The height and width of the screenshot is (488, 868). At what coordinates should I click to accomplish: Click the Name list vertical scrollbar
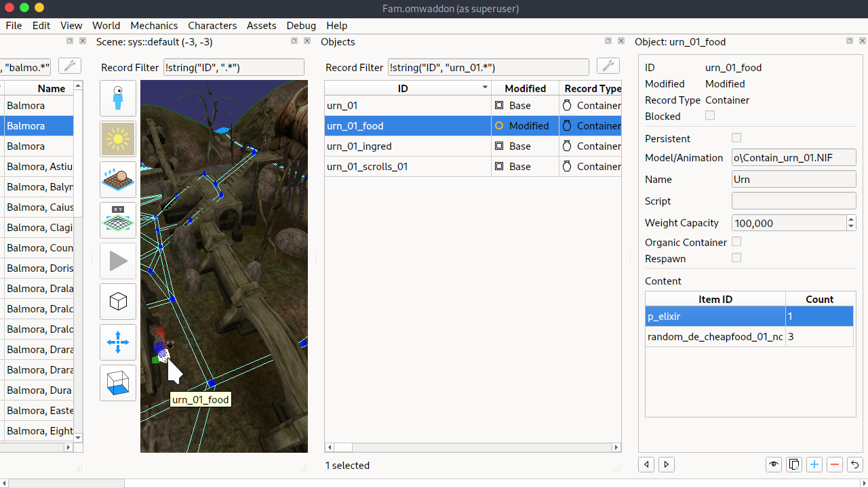[78, 262]
